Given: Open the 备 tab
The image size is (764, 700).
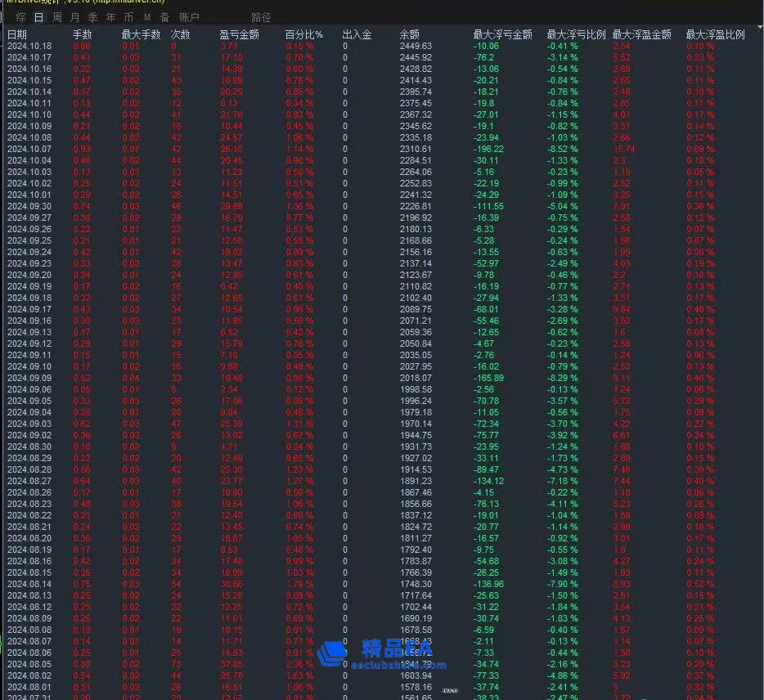Looking at the screenshot, I should click(x=164, y=17).
